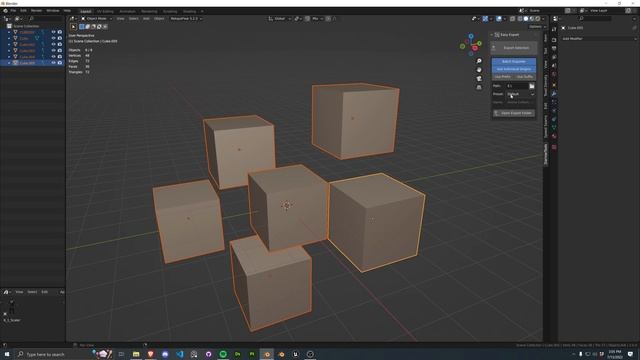Open the Preset dropdown

(520, 94)
